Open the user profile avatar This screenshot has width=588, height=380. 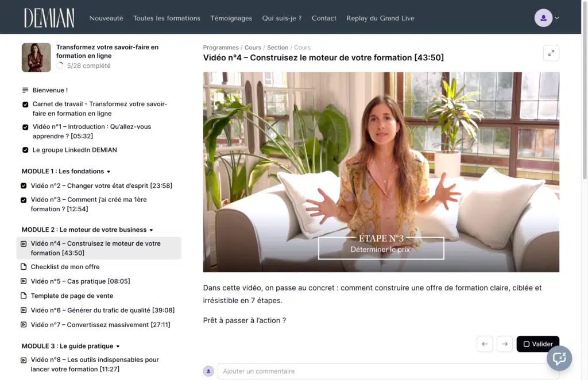pos(543,18)
